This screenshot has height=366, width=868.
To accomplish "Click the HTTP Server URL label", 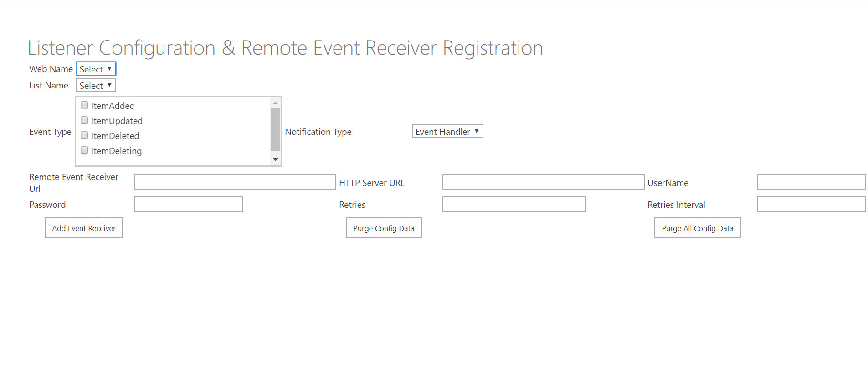I will (372, 183).
